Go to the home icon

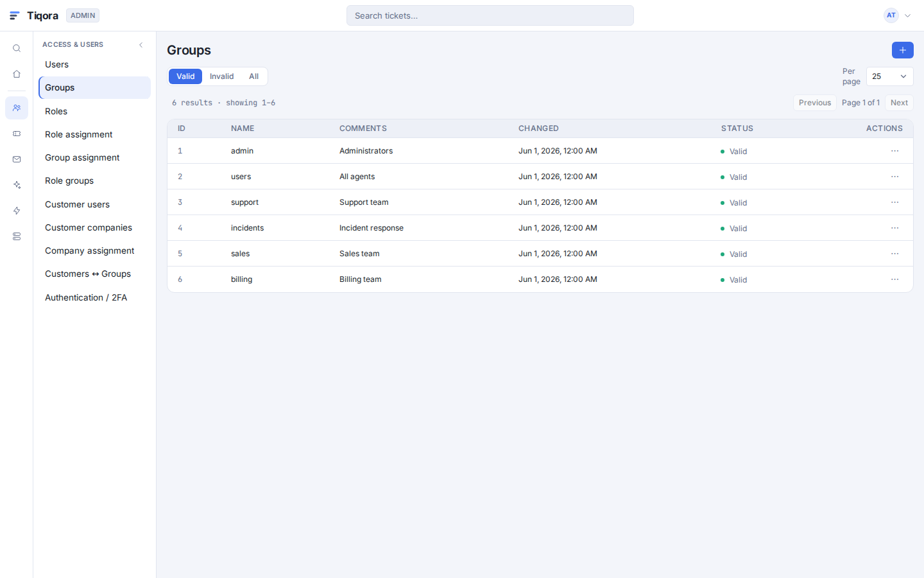click(17, 74)
